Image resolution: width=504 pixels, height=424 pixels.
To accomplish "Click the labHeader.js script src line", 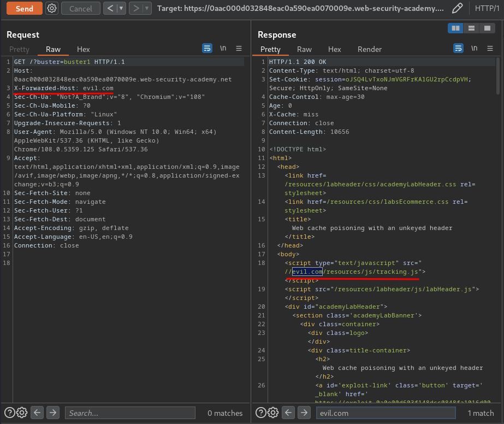I will click(382, 289).
